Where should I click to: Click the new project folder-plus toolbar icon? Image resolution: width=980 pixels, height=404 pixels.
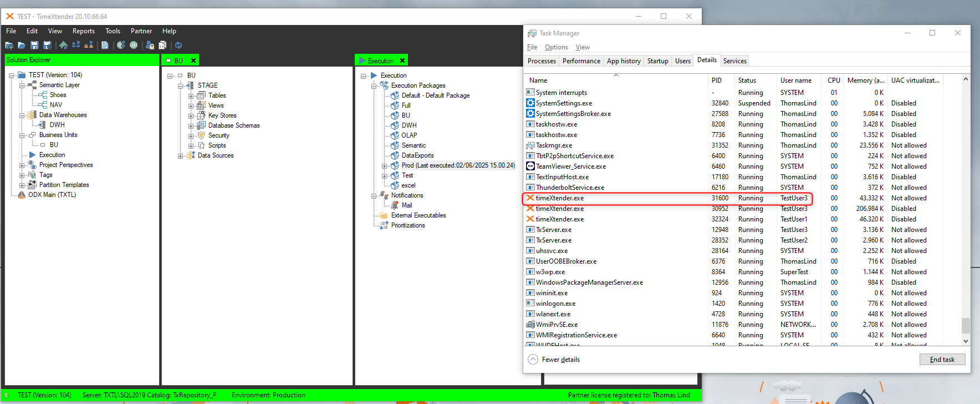(9, 45)
